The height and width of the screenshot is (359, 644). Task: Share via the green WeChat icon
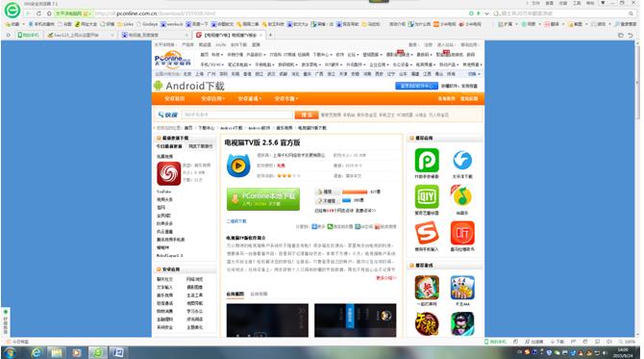click(x=330, y=226)
